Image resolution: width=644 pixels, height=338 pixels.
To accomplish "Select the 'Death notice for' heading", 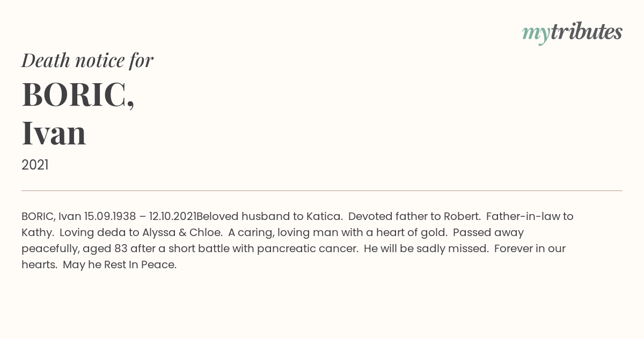I will (87, 61).
